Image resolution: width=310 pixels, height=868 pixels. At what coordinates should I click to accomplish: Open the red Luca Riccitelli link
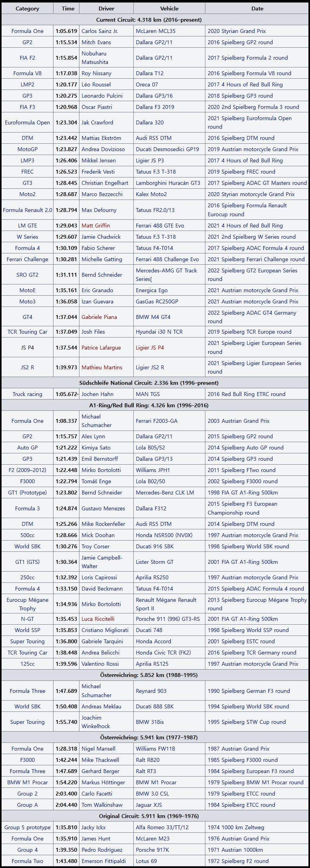[98, 619]
